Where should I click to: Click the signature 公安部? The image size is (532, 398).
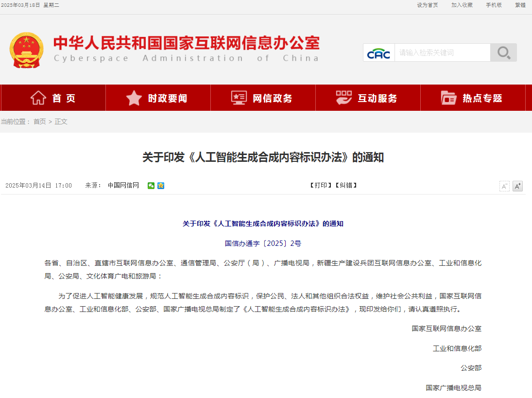[x=471, y=368]
